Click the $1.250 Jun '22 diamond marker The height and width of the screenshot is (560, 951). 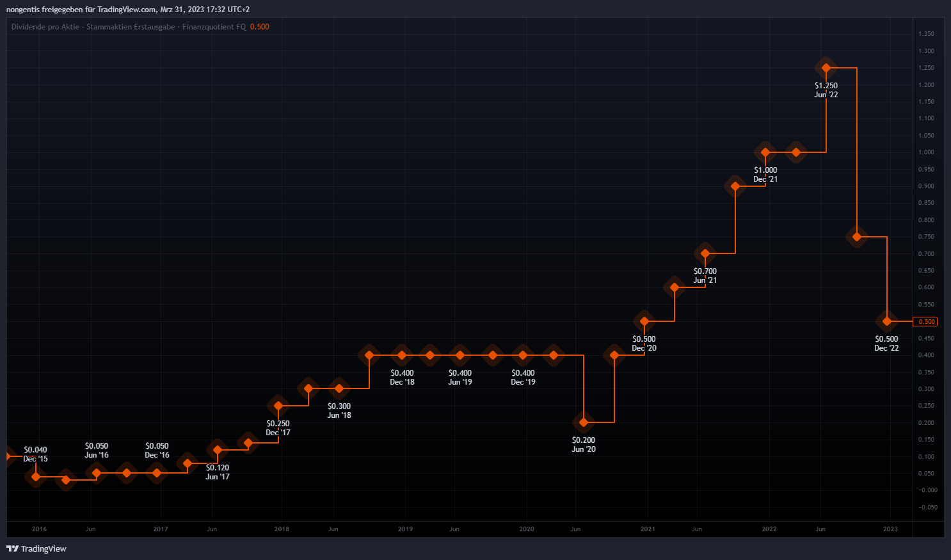[826, 68]
